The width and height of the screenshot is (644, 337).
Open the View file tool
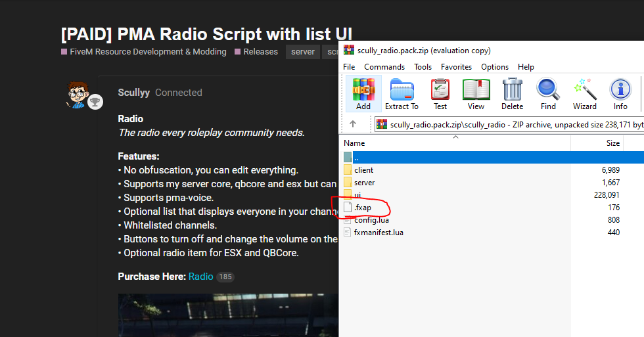tap(476, 94)
